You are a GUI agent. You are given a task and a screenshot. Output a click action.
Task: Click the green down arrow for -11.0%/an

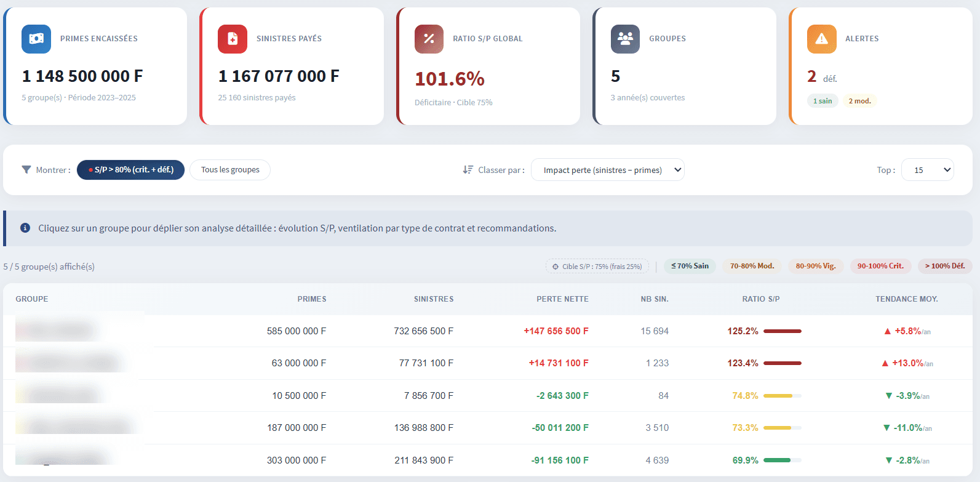886,428
